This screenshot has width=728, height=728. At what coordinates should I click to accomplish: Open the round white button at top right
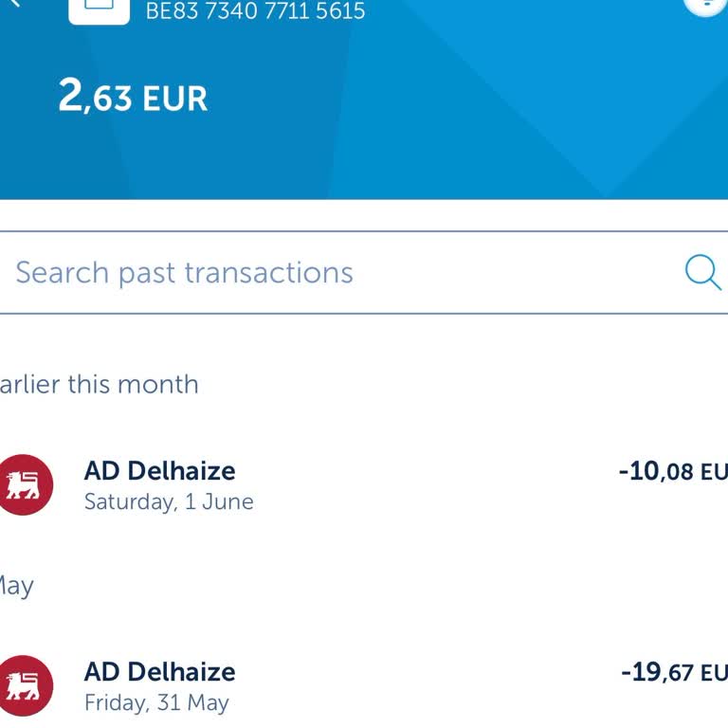(706, 6)
